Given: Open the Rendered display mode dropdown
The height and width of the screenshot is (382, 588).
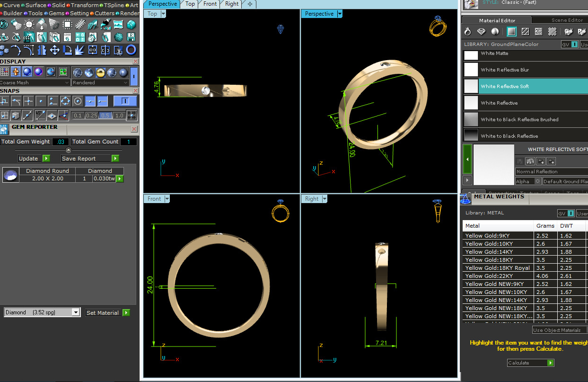Looking at the screenshot, I should 100,82.
